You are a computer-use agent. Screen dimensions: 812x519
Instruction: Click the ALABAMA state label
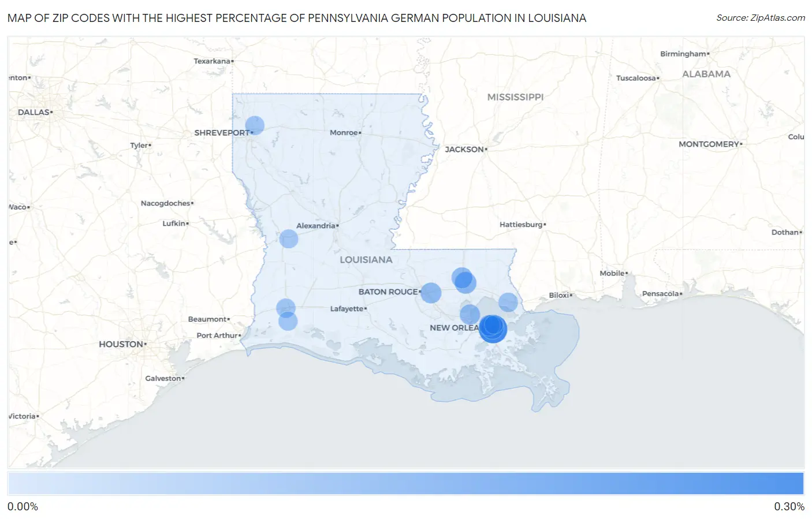(x=706, y=74)
